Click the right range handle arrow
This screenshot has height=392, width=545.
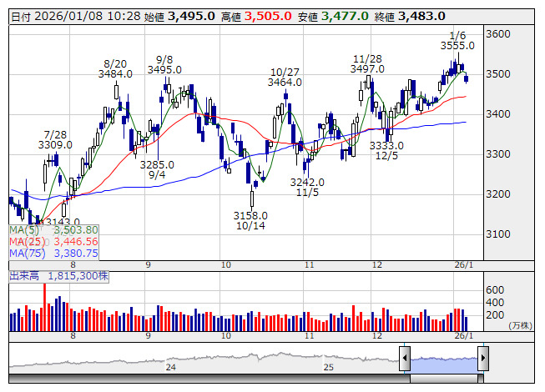[483, 358]
